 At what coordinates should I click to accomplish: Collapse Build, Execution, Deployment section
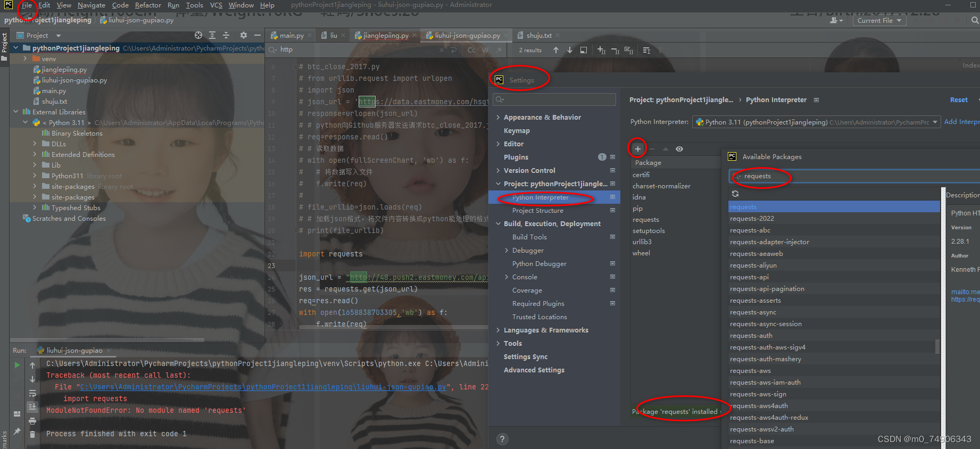(498, 223)
